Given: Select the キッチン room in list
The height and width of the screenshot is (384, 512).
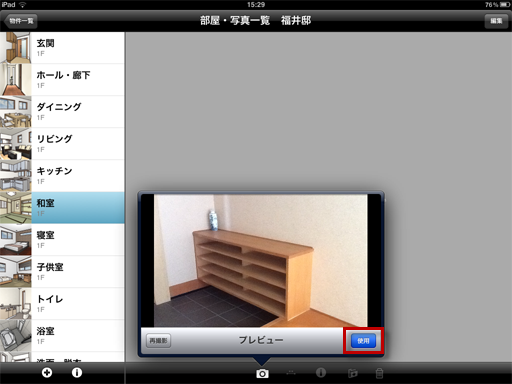Looking at the screenshot, I should (62, 176).
